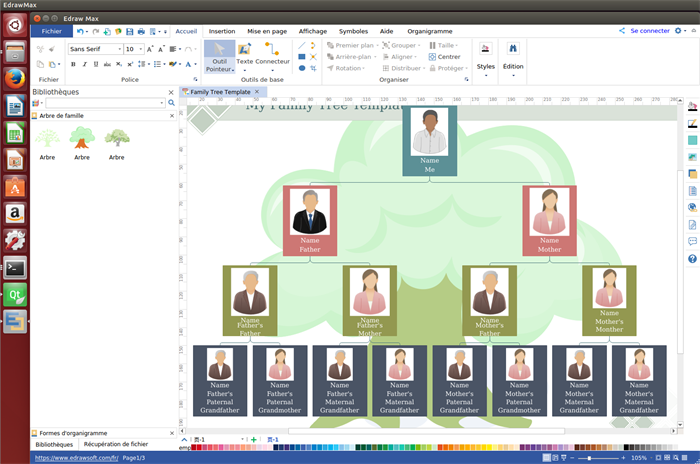Switch to the Affichage ribbon tab
This screenshot has width=700, height=464.
[312, 31]
